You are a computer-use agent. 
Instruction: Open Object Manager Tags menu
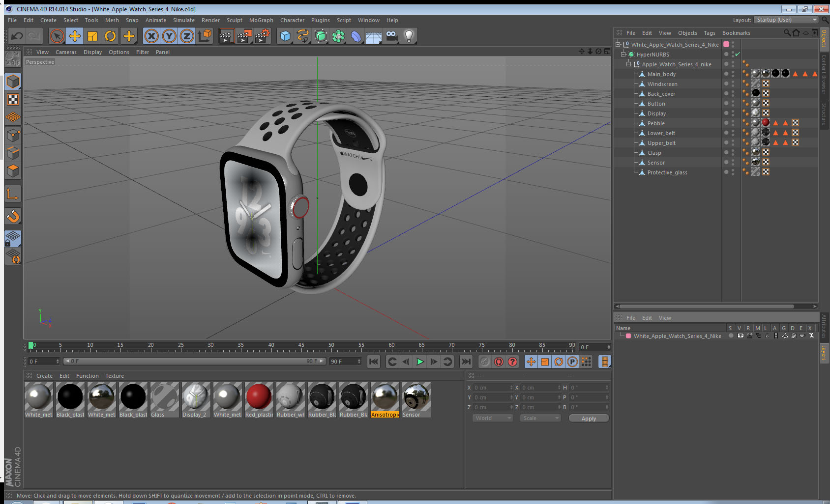710,33
